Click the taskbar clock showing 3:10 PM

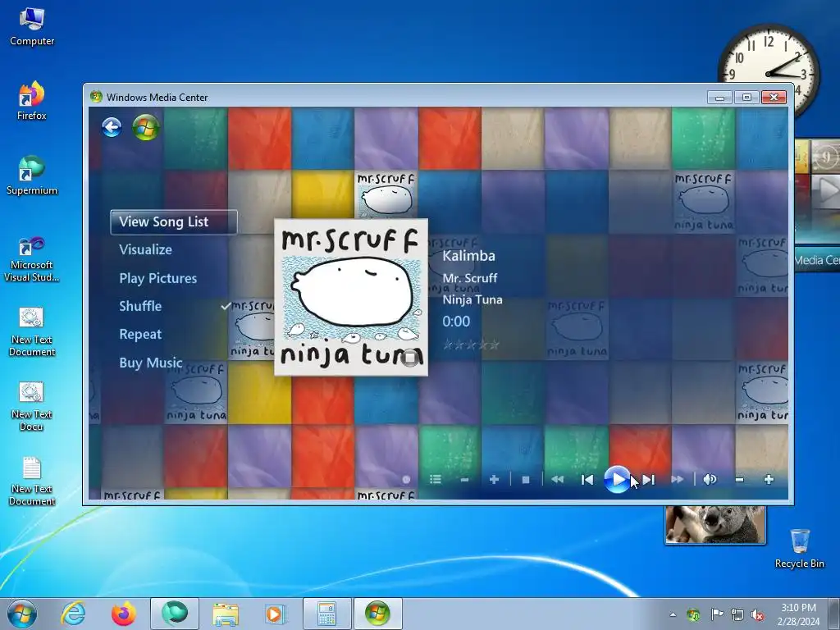[799, 614]
